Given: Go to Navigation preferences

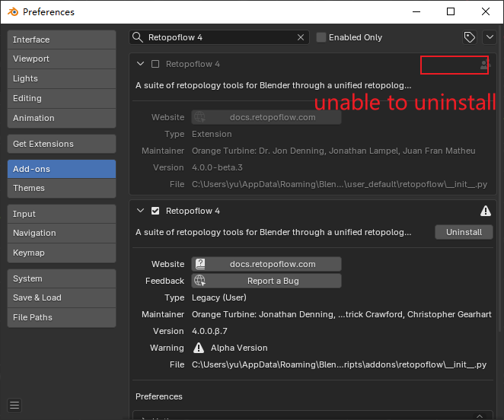Looking at the screenshot, I should click(62, 233).
